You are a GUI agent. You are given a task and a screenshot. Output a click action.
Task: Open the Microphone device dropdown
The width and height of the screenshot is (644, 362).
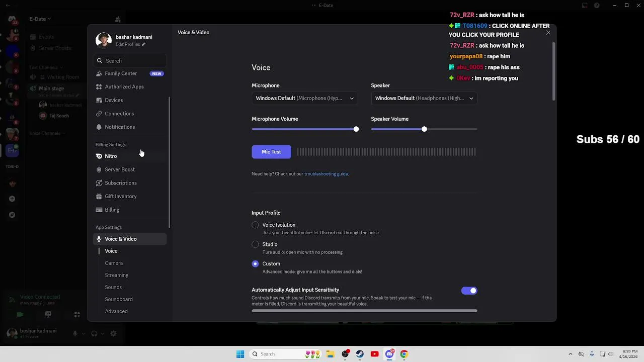pos(305,98)
